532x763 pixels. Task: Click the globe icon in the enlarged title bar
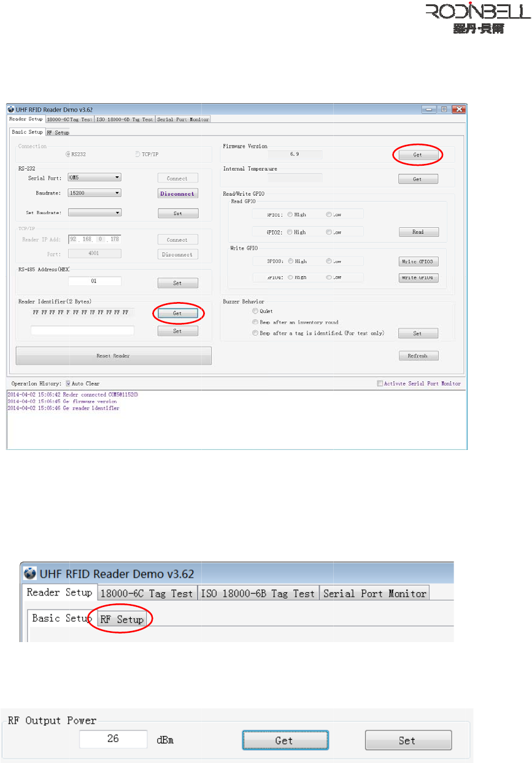click(x=30, y=574)
